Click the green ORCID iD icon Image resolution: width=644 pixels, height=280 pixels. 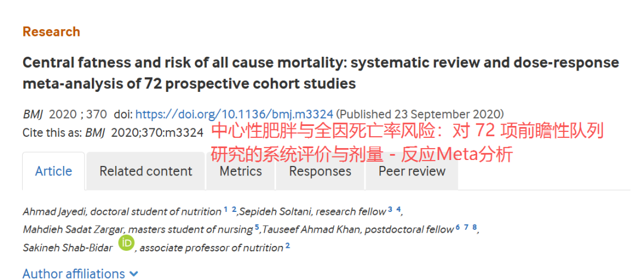pos(126,243)
